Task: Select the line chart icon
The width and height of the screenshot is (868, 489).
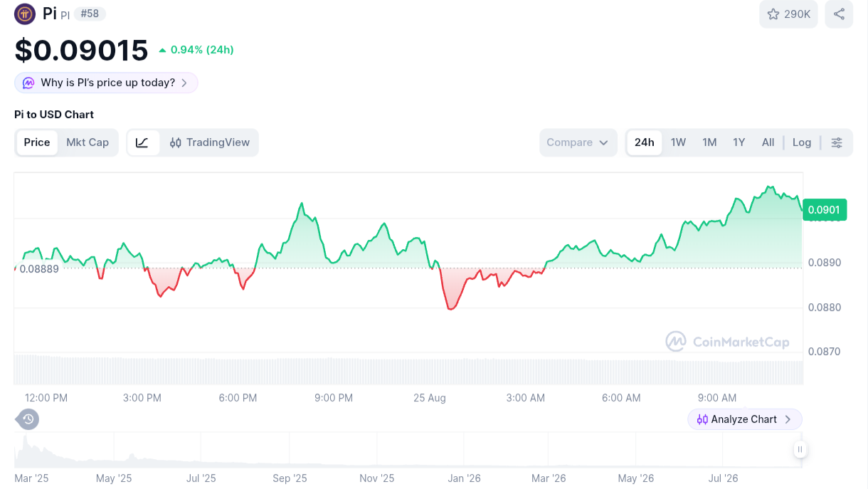Action: [x=143, y=142]
